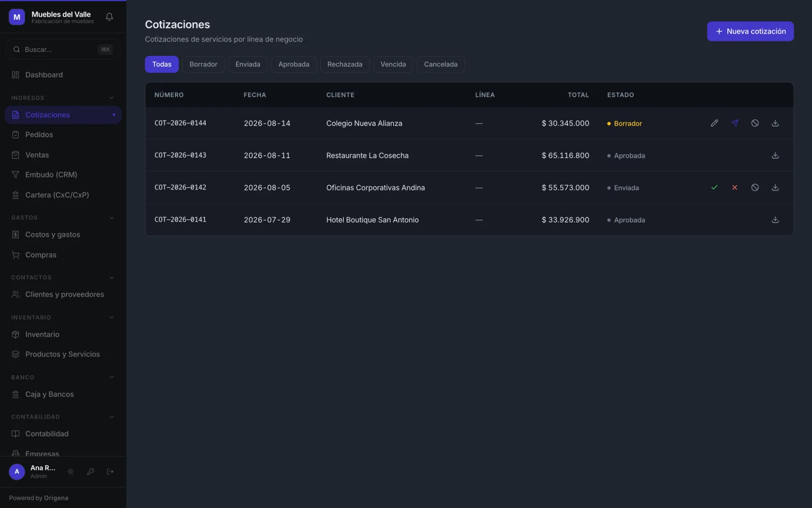The height and width of the screenshot is (508, 812).
Task: Click the Enviada status badge
Action: (x=623, y=188)
